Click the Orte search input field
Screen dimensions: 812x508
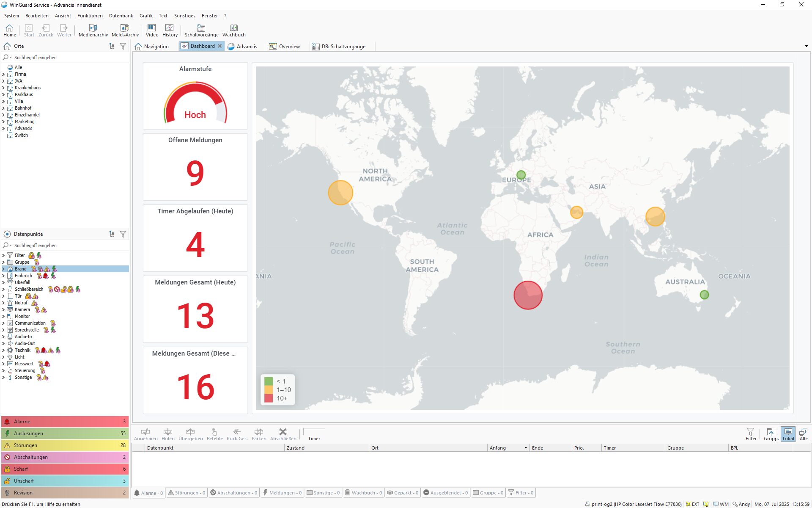(x=68, y=58)
